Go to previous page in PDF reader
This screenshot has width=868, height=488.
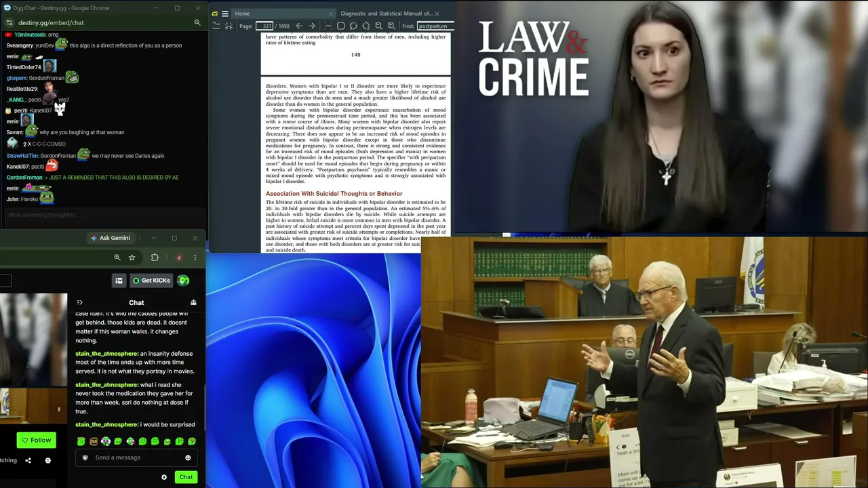coord(299,26)
